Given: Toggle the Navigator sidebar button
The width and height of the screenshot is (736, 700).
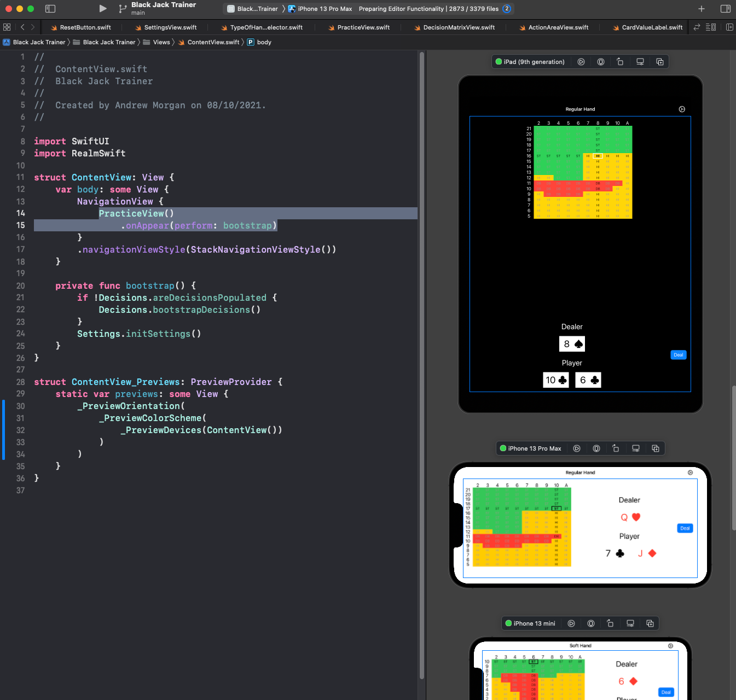Looking at the screenshot, I should (50, 9).
